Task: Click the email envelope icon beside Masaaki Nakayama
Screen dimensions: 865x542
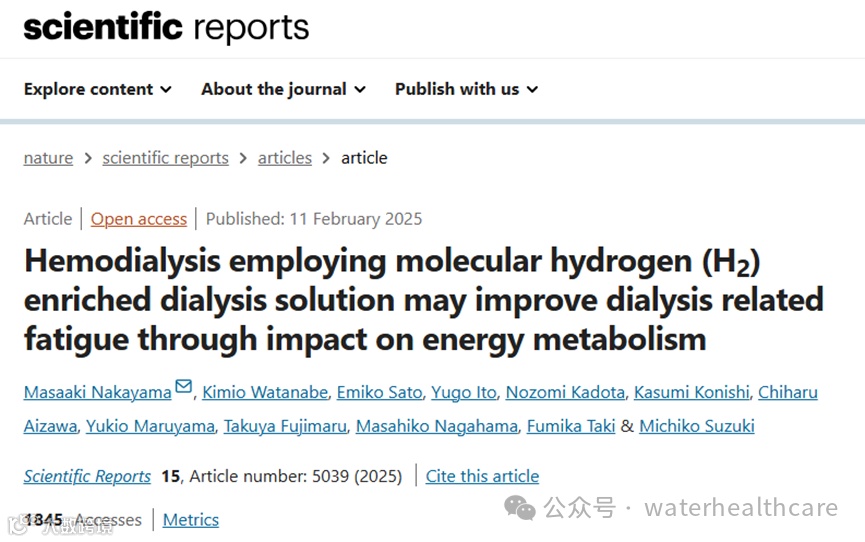Action: pyautogui.click(x=184, y=388)
